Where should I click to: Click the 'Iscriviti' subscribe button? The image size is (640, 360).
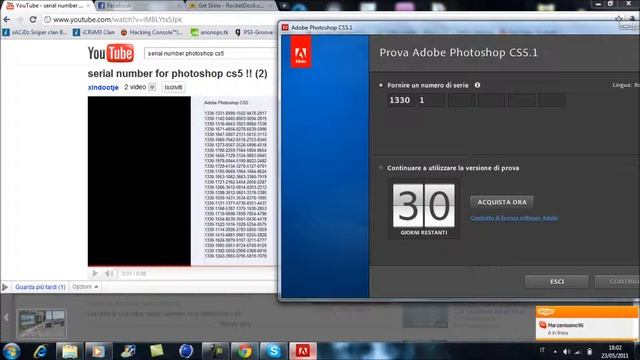click(x=173, y=87)
